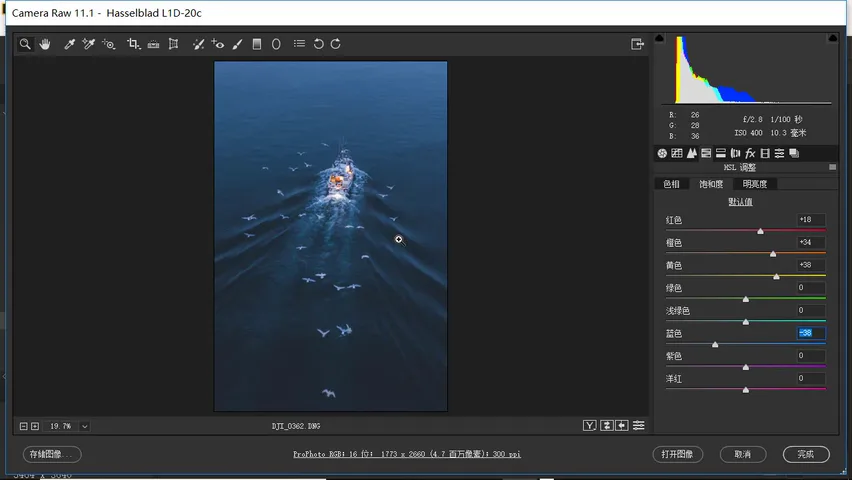Switch to the 色相 (Hue) tab

pos(672,184)
